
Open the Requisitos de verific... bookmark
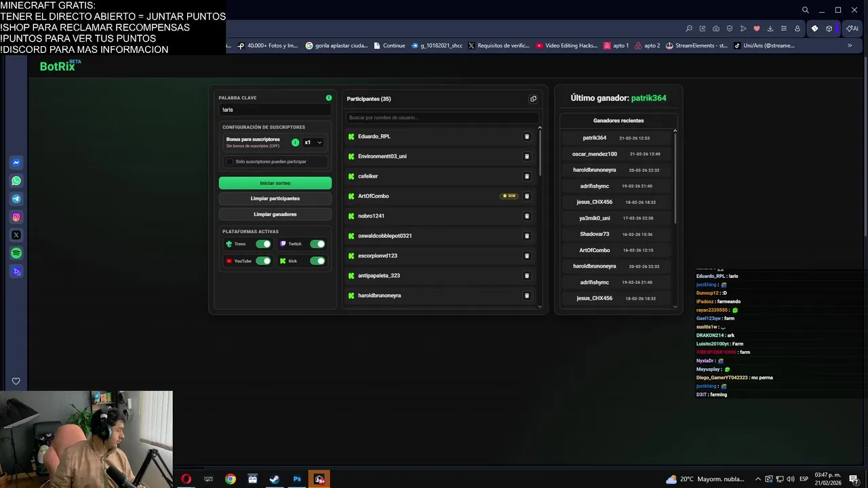pyautogui.click(x=499, y=45)
